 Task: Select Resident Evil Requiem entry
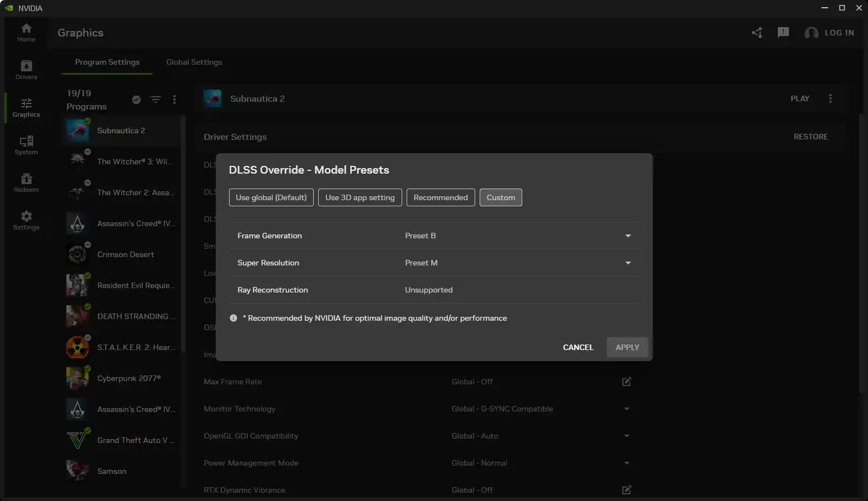[122, 285]
